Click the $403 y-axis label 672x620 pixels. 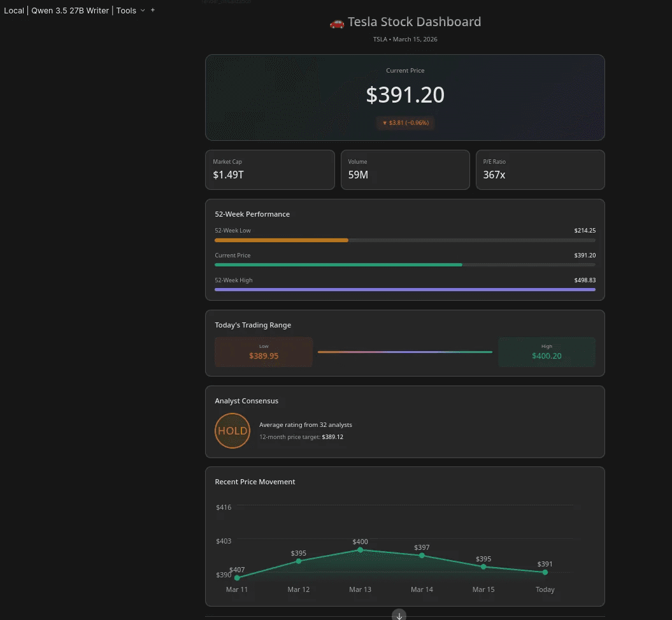tap(224, 541)
